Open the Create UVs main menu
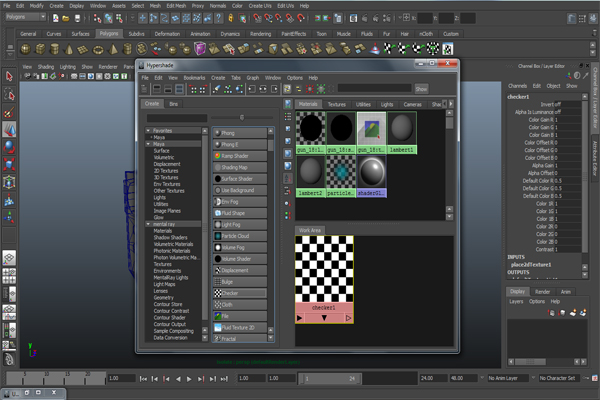600x400 pixels. [260, 6]
